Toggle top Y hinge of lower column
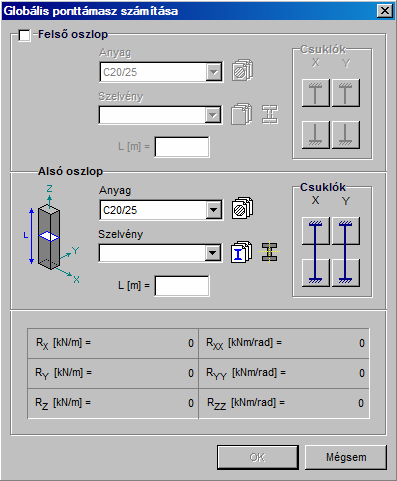Viewport: 397px width, 481px height. pyautogui.click(x=346, y=231)
